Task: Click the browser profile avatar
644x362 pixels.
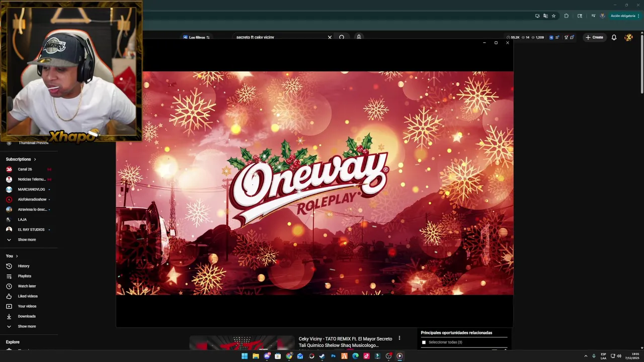Action: point(602,16)
